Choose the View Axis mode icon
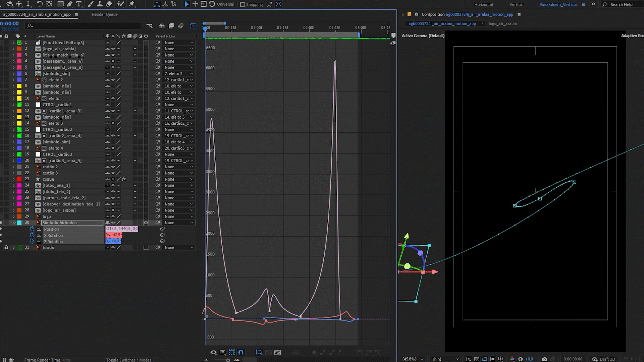 click(x=174, y=4)
